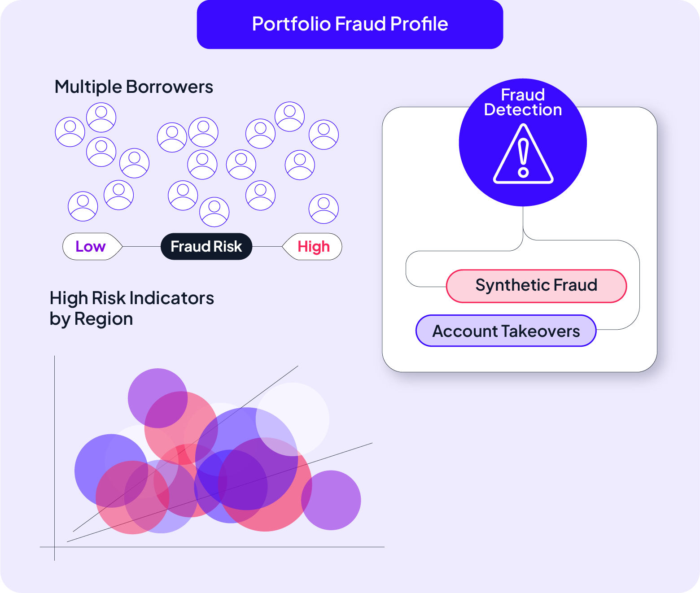Open the Synthetic Fraud tag
The image size is (700, 593).
coord(536,286)
